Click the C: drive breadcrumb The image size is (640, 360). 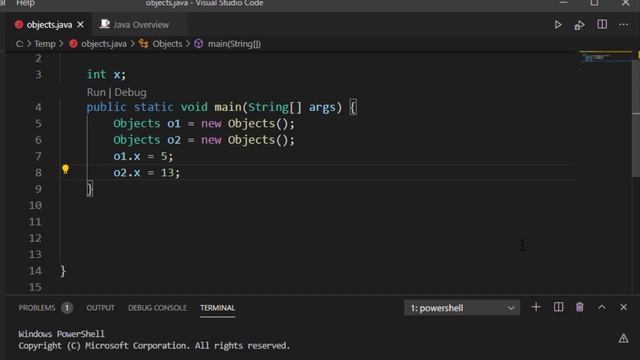click(19, 44)
